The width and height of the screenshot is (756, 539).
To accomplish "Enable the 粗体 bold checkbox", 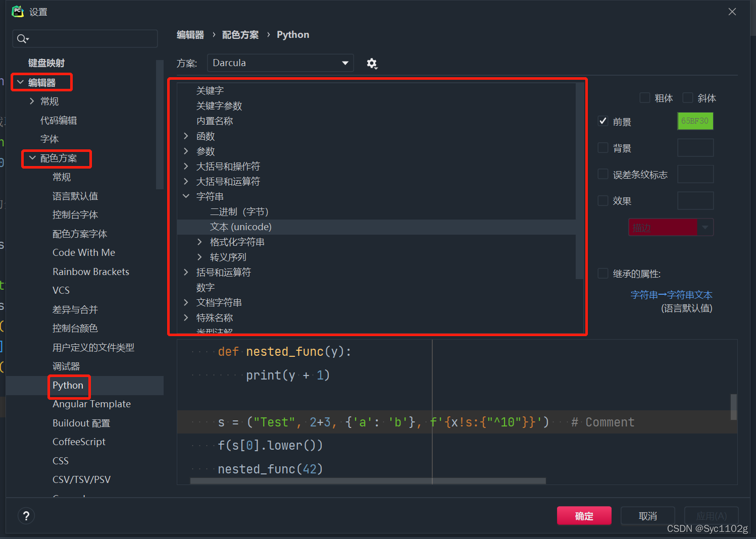I will pos(645,98).
